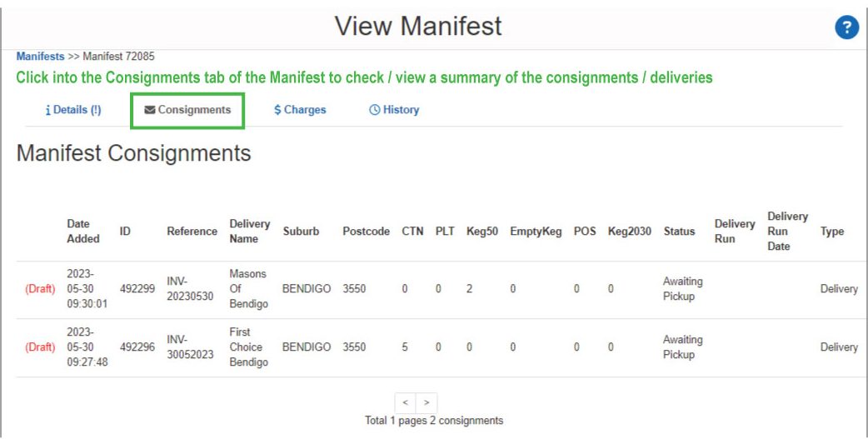The width and height of the screenshot is (868, 439).
Task: Click the Draft label on first row
Action: [x=41, y=289]
